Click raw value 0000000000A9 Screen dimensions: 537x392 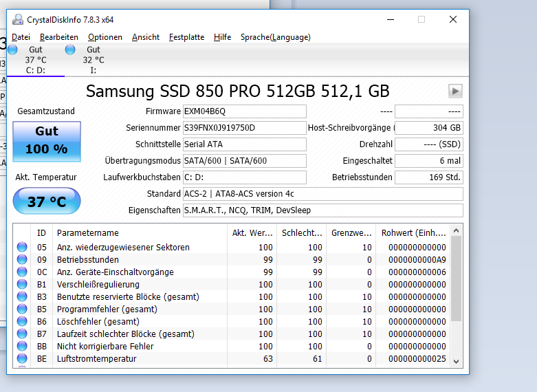[x=417, y=260]
